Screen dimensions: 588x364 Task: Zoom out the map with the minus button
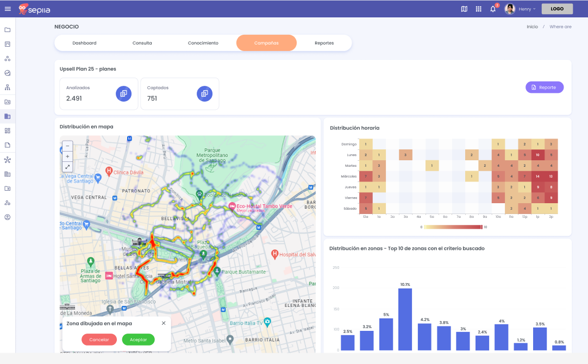(x=67, y=146)
